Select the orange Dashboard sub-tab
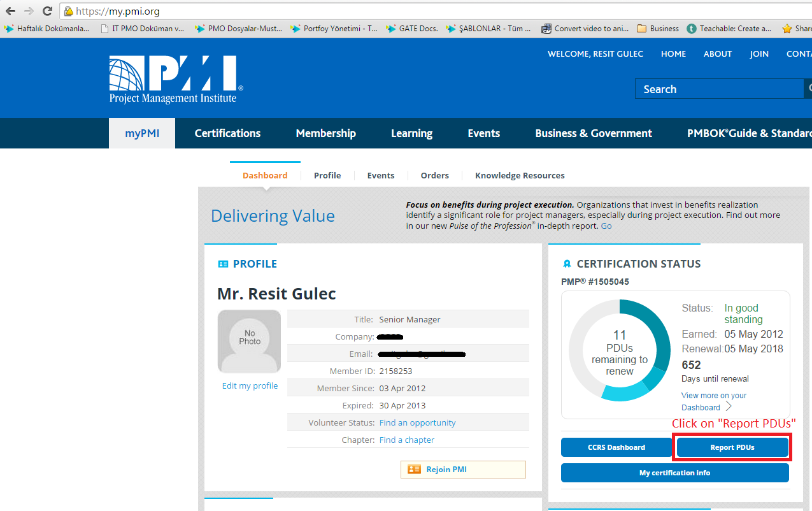The width and height of the screenshot is (812, 511). pos(265,175)
